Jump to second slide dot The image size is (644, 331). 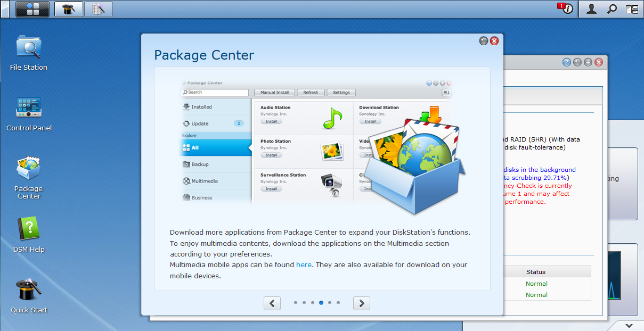click(x=304, y=303)
